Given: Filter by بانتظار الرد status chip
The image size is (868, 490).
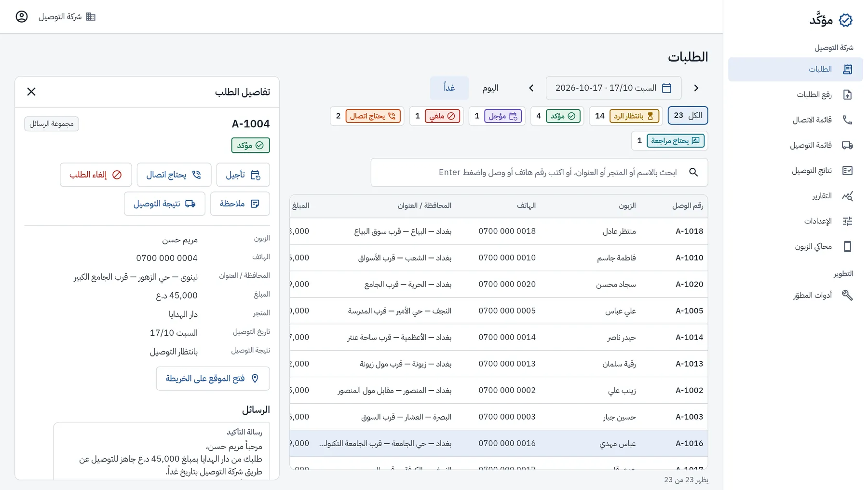Looking at the screenshot, I should 626,116.
